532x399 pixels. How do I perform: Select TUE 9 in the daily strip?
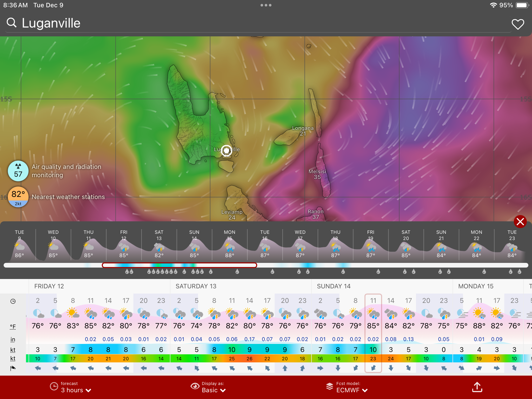[x=19, y=244]
